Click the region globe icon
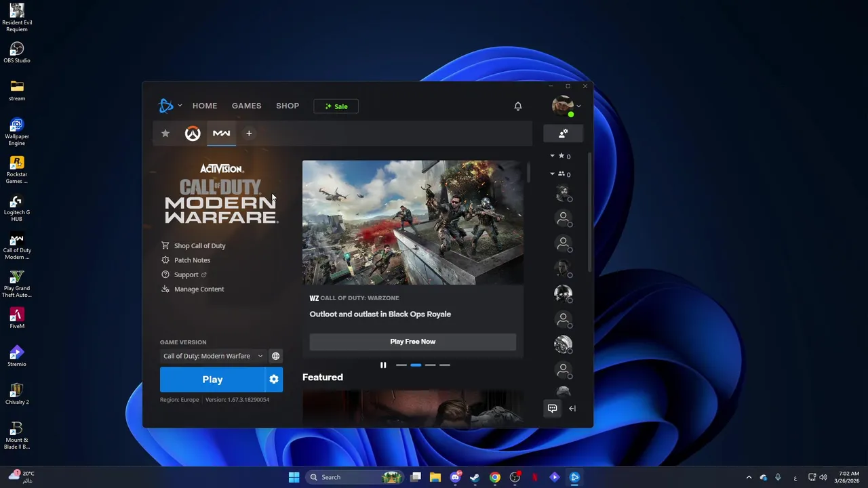The width and height of the screenshot is (868, 488). click(x=275, y=356)
